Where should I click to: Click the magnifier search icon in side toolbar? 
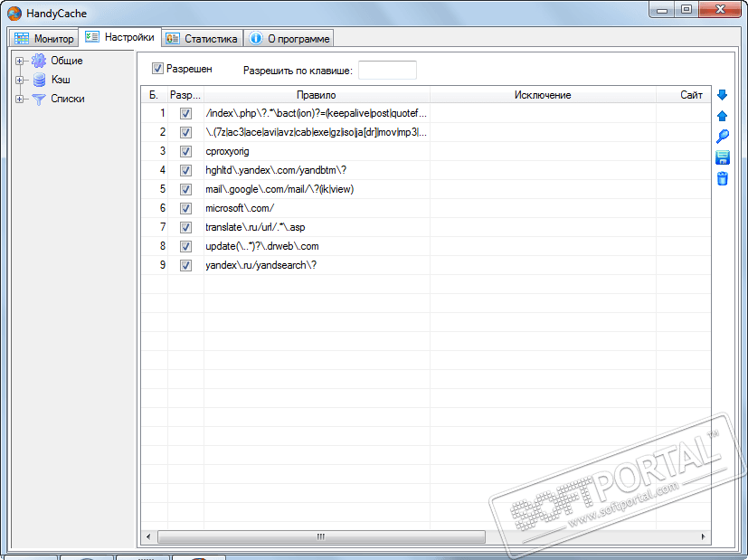pyautogui.click(x=723, y=137)
